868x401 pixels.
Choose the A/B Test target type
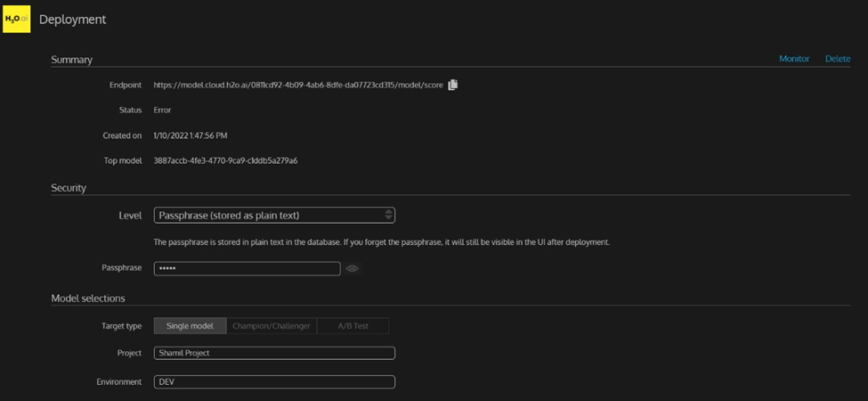click(353, 326)
